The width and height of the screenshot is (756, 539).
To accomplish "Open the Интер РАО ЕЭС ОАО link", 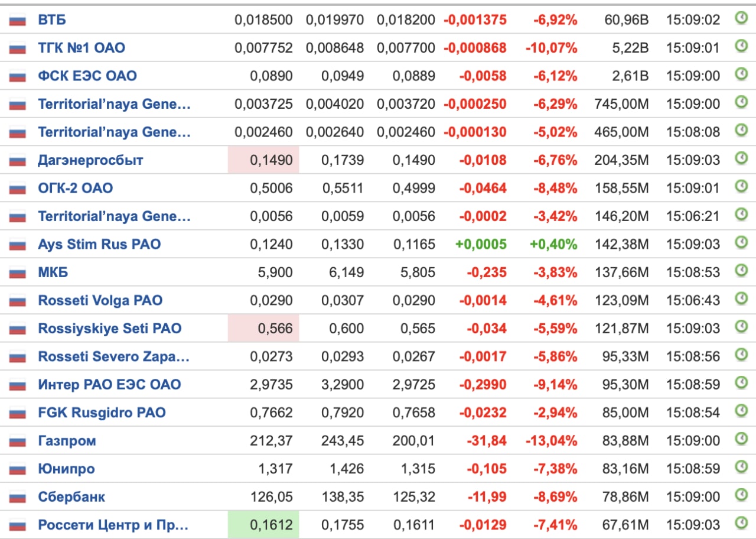I will [x=109, y=385].
